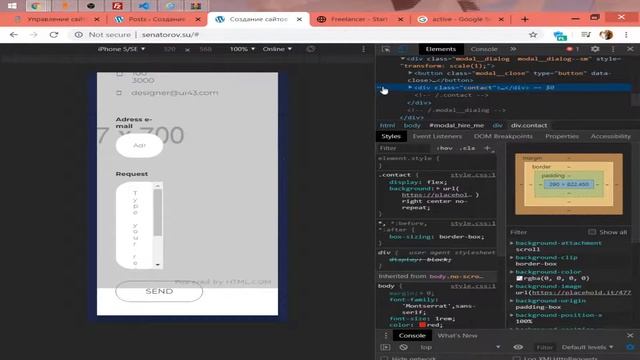The height and width of the screenshot is (360, 640).
Task: Select #modal_hire_me in the breadcrumb
Action: 456,125
